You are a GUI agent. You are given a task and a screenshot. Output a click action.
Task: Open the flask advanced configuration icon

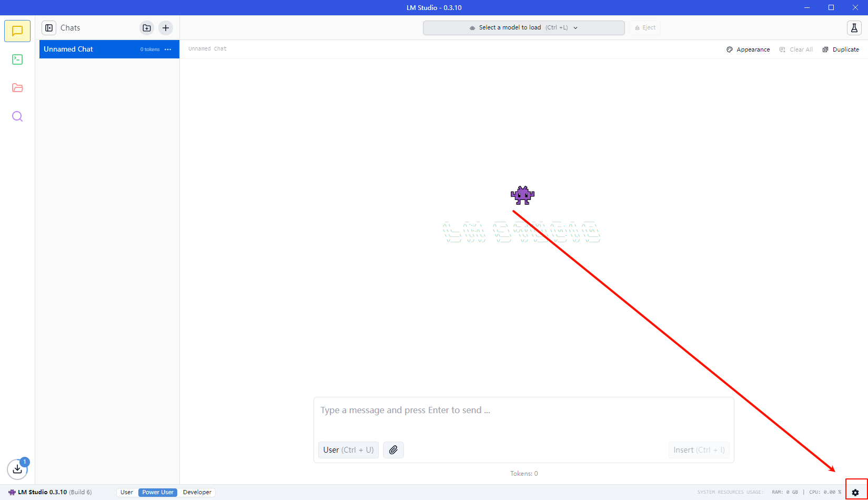tap(854, 28)
